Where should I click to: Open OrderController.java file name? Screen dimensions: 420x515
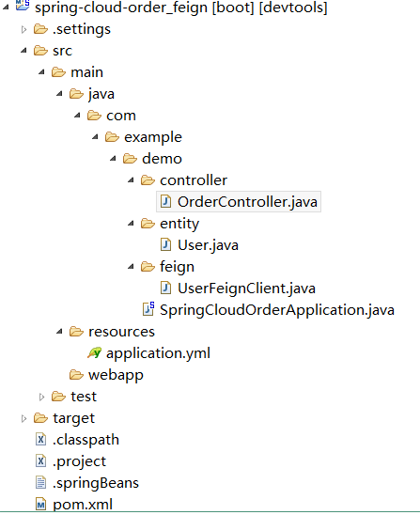click(248, 202)
